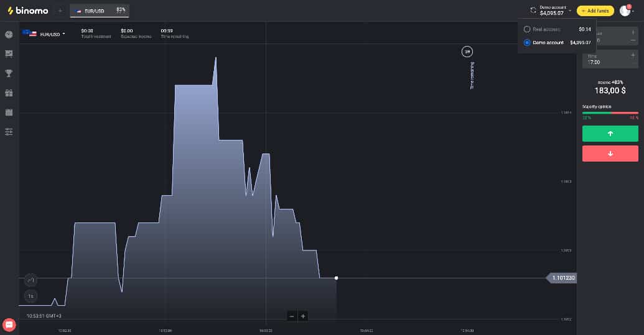Add a new asset tab with plus
Viewport: 644px width, 335px height.
pos(60,11)
